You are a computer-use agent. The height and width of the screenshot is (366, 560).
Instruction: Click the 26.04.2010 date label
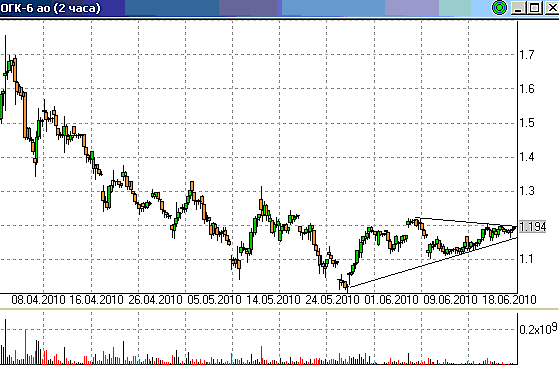155,300
